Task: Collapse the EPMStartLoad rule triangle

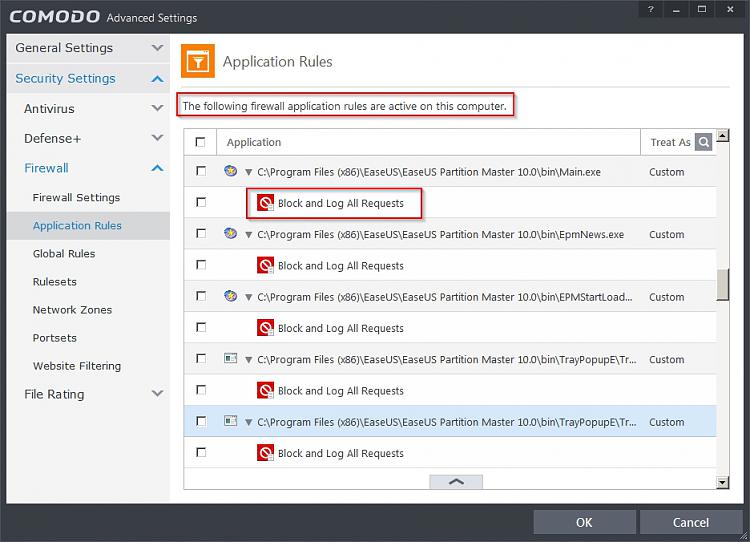Action: point(248,298)
